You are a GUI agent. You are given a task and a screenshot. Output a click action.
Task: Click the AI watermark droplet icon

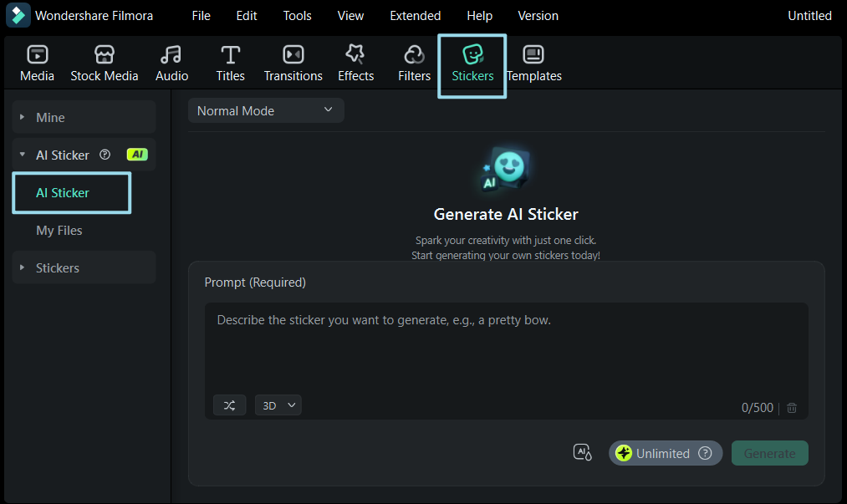[582, 453]
